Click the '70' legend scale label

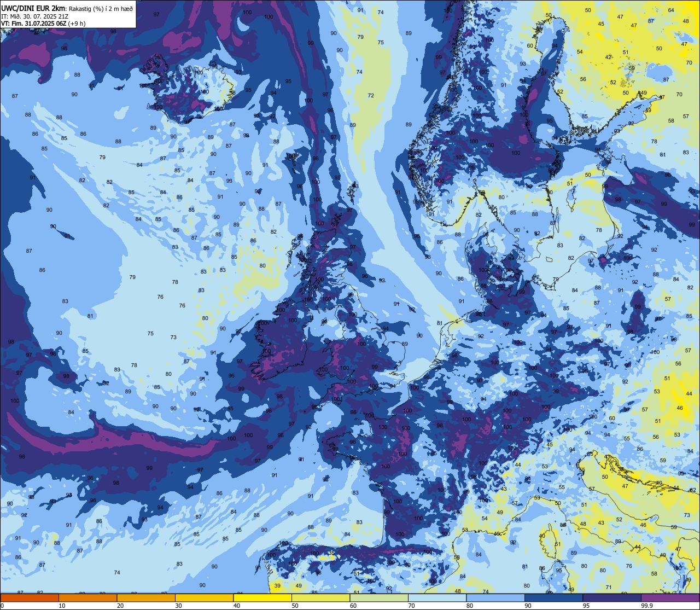(412, 606)
